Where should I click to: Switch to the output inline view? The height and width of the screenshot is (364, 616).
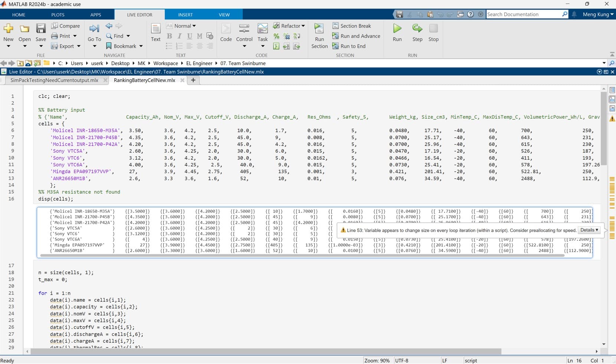coord(612,99)
